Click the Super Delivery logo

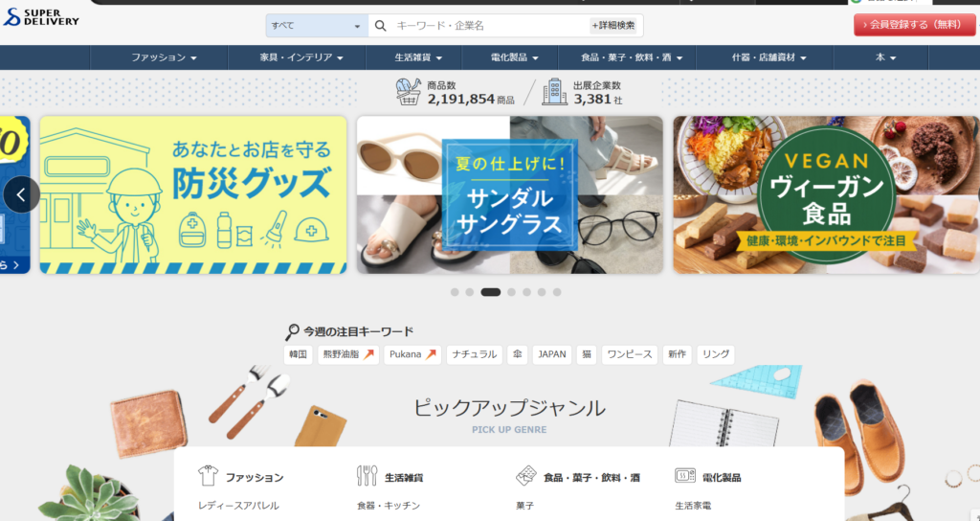coord(41,17)
